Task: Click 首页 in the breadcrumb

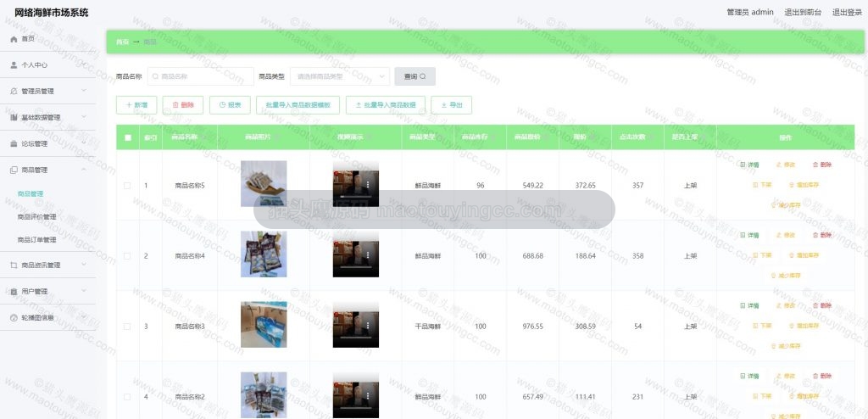Action: tap(122, 42)
